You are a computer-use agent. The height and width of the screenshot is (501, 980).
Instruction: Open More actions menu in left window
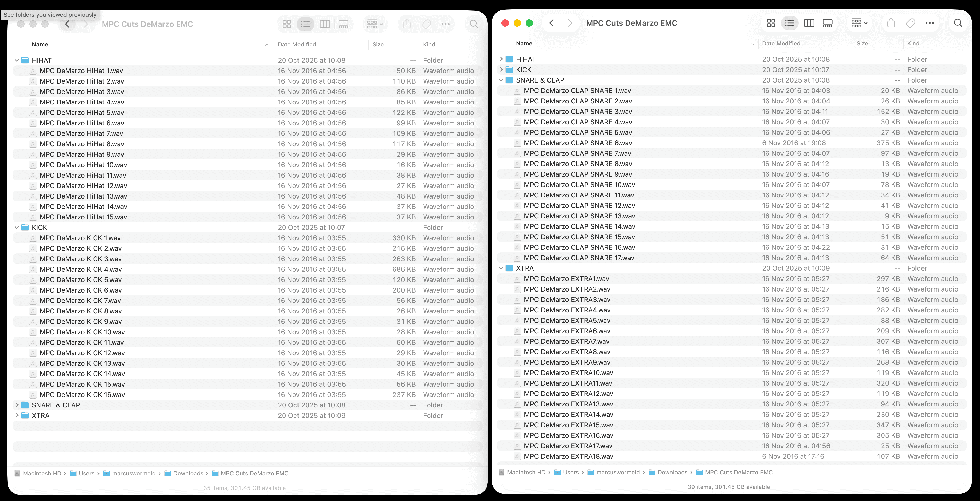click(x=446, y=24)
